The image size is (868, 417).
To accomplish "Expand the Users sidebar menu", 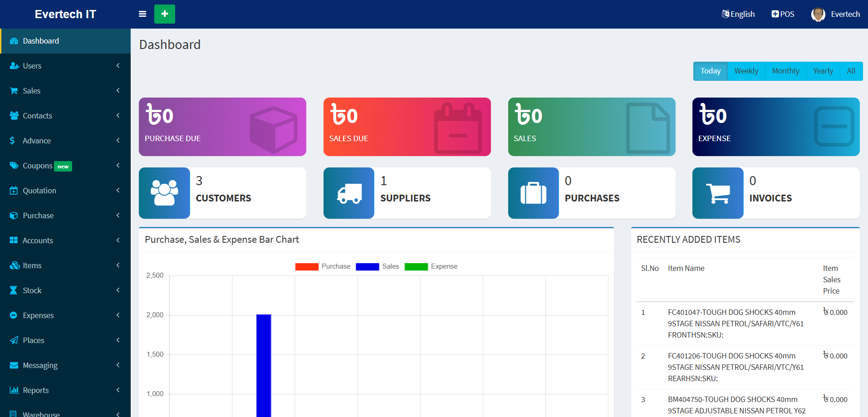I will coord(65,66).
